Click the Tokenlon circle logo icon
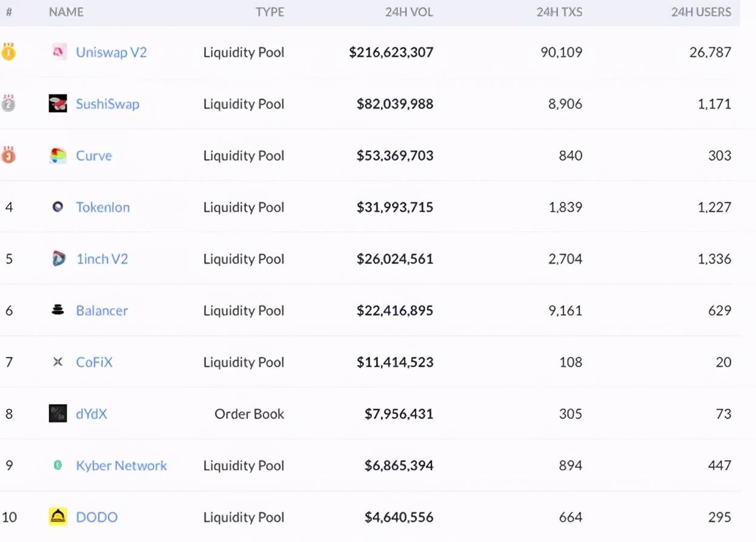 click(58, 207)
